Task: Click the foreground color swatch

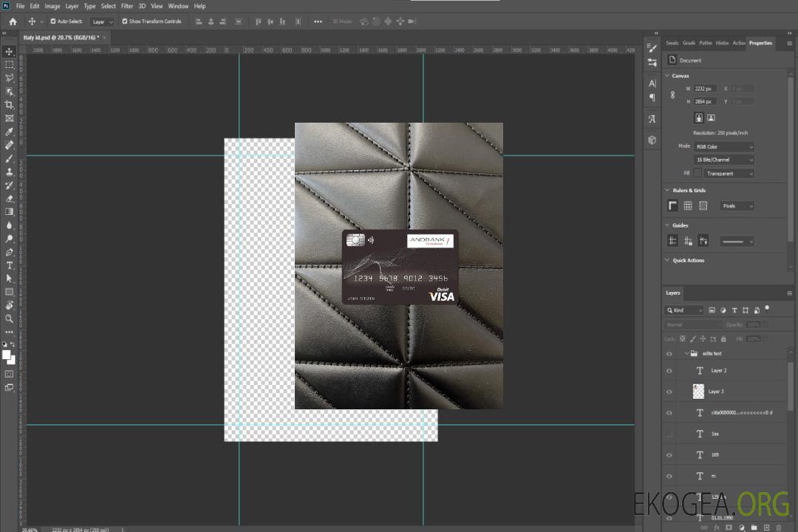Action: [x=7, y=355]
